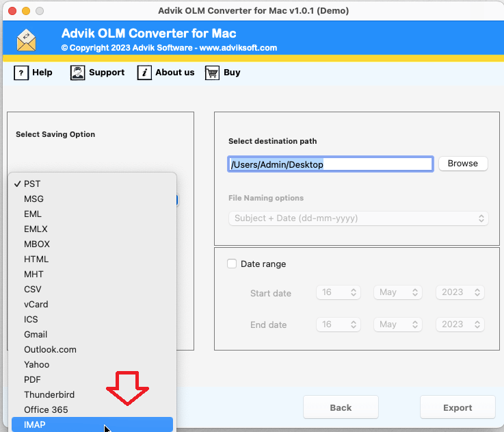Click the Date range label text
The height and width of the screenshot is (432, 504).
coord(263,264)
